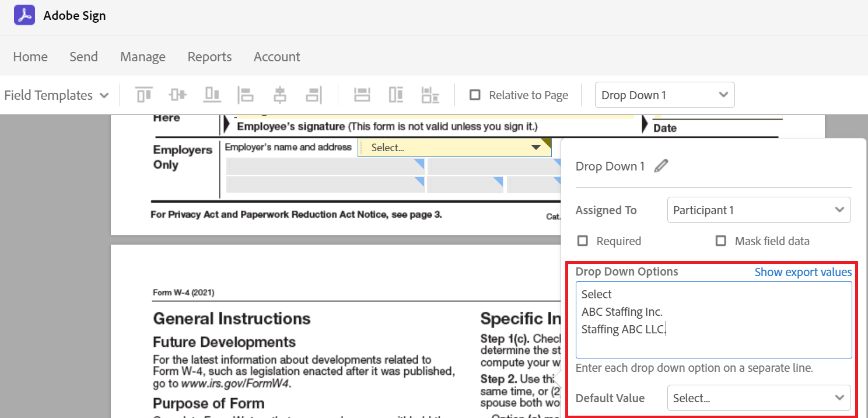Open the Send tab

pos(83,57)
